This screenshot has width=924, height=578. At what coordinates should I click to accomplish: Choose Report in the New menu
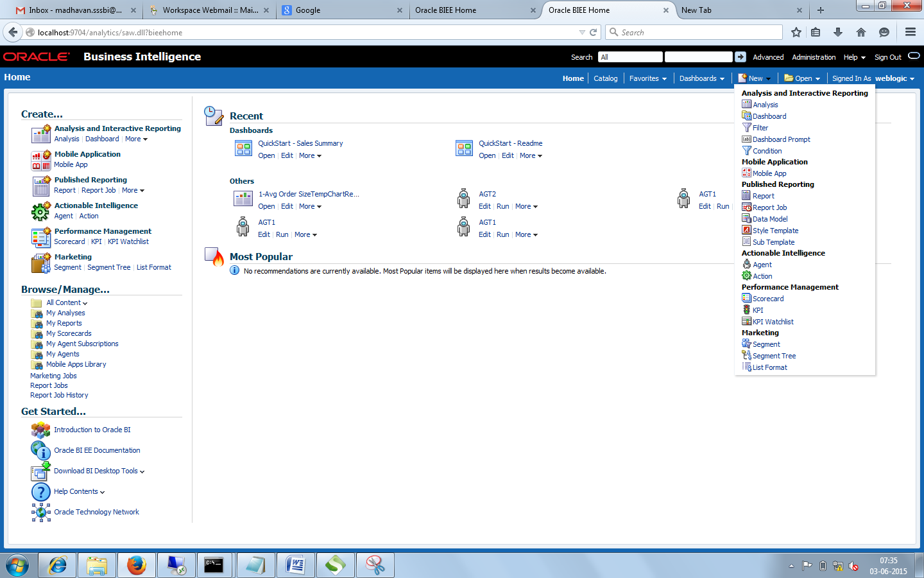click(x=764, y=196)
